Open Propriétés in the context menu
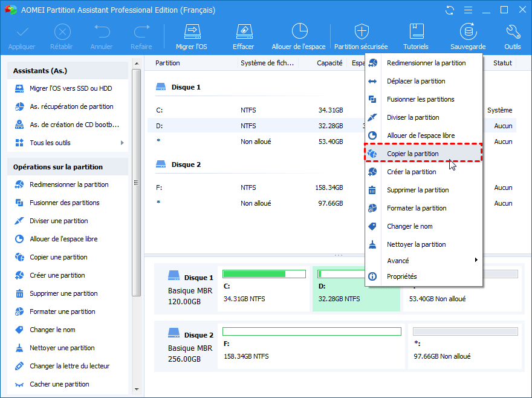The height and width of the screenshot is (398, 532). (401, 276)
